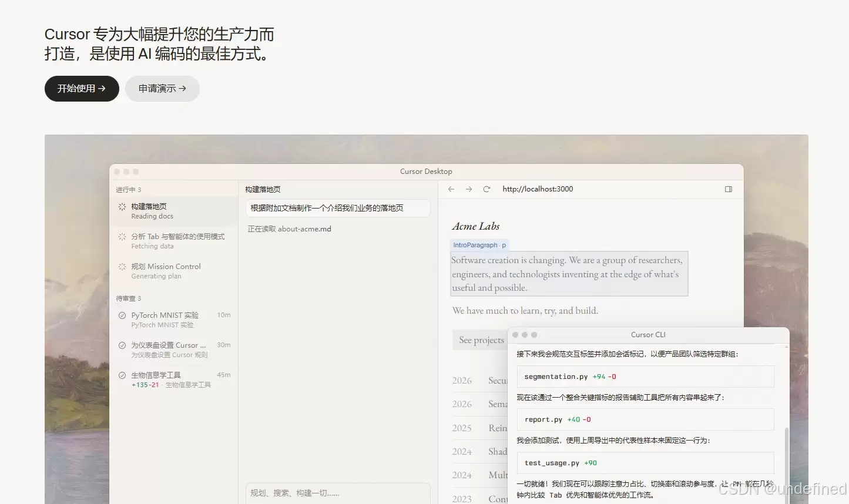The height and width of the screenshot is (504, 849).
Task: Click the 进行中 3 section header
Action: click(x=129, y=190)
